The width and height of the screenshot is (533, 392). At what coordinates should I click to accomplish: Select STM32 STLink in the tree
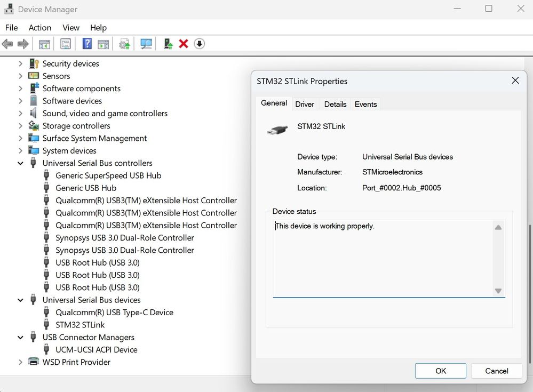80,325
